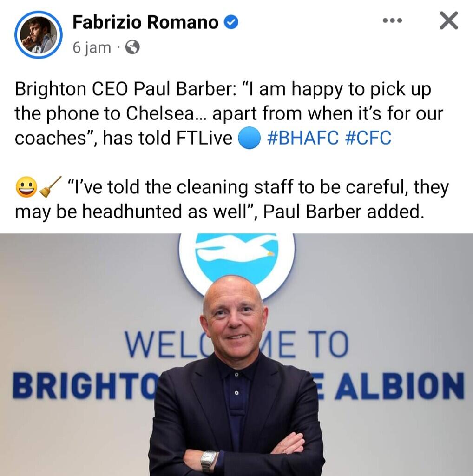Viewport: 473px width, 476px height.
Task: Click the "WELCOME TO" lettering in photo
Action: click(236, 344)
